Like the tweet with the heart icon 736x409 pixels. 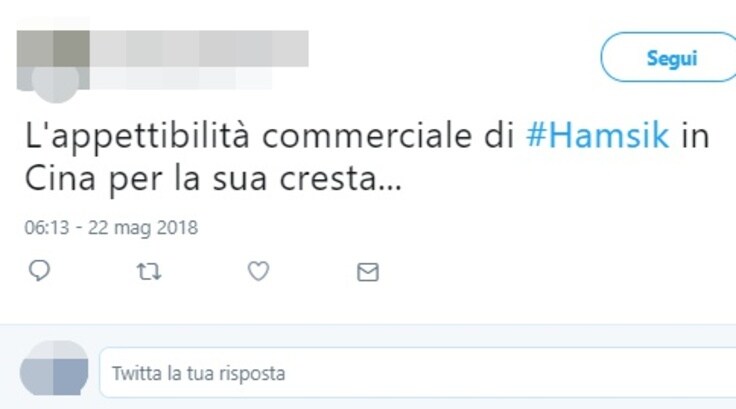(258, 271)
